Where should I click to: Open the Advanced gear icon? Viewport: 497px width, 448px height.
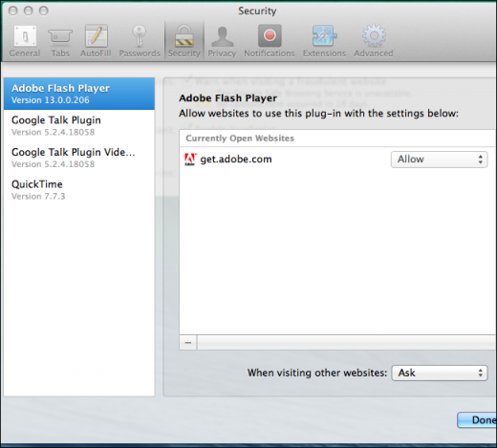(x=374, y=35)
